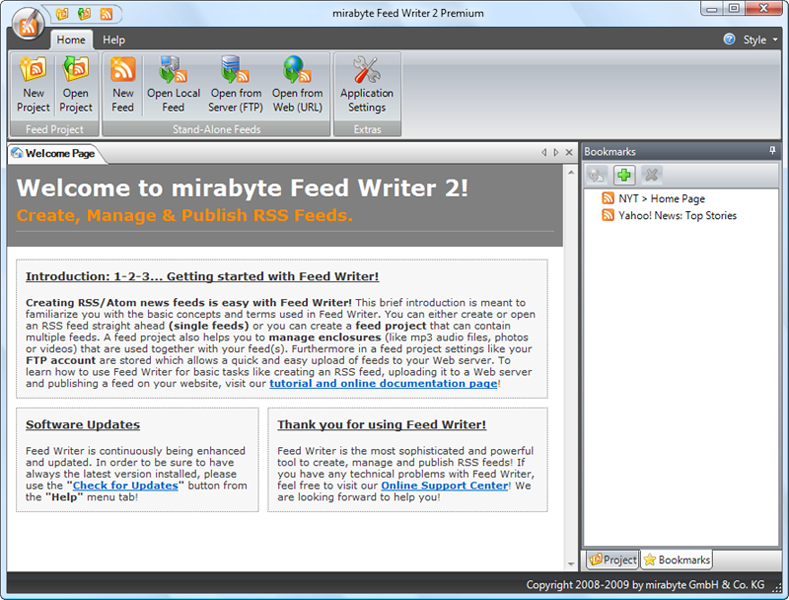Image resolution: width=789 pixels, height=600 pixels.
Task: Create a New Feed from the ribbon
Action: 123,85
